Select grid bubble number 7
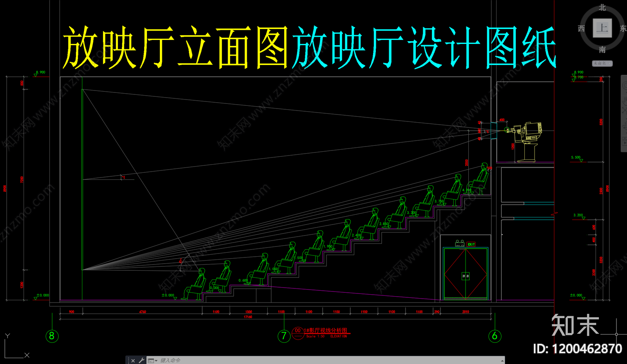The height and width of the screenshot is (364, 627). (x=284, y=336)
